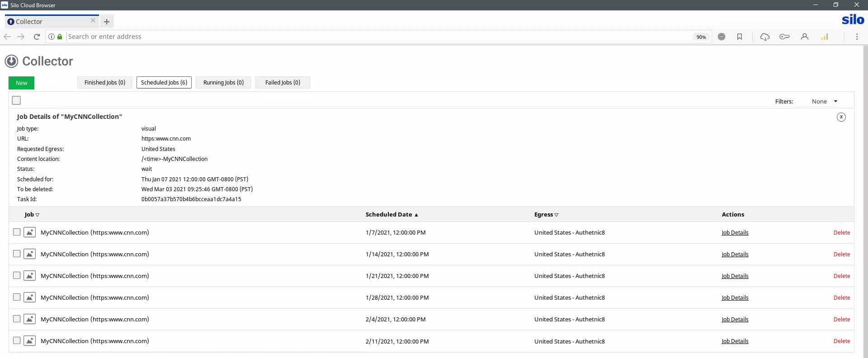The image size is (868, 358).
Task: Open Job Details for 1/7/2021 job
Action: click(735, 232)
